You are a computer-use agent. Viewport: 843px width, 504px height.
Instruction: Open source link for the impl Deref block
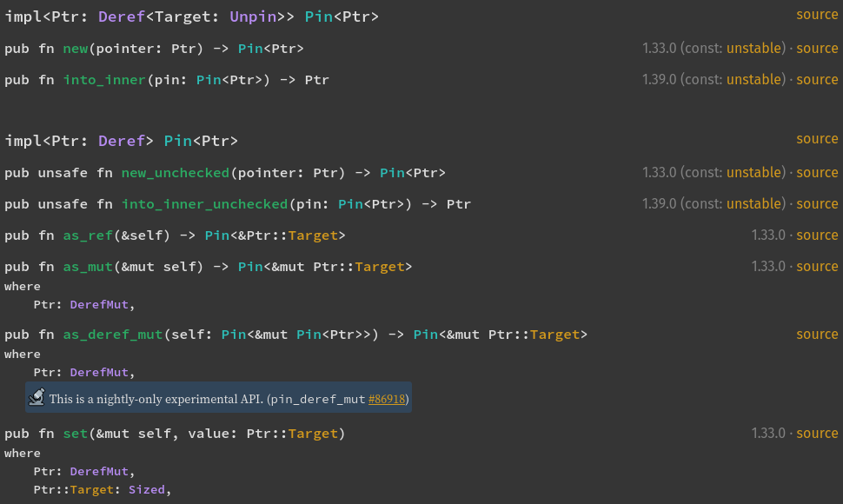click(817, 139)
